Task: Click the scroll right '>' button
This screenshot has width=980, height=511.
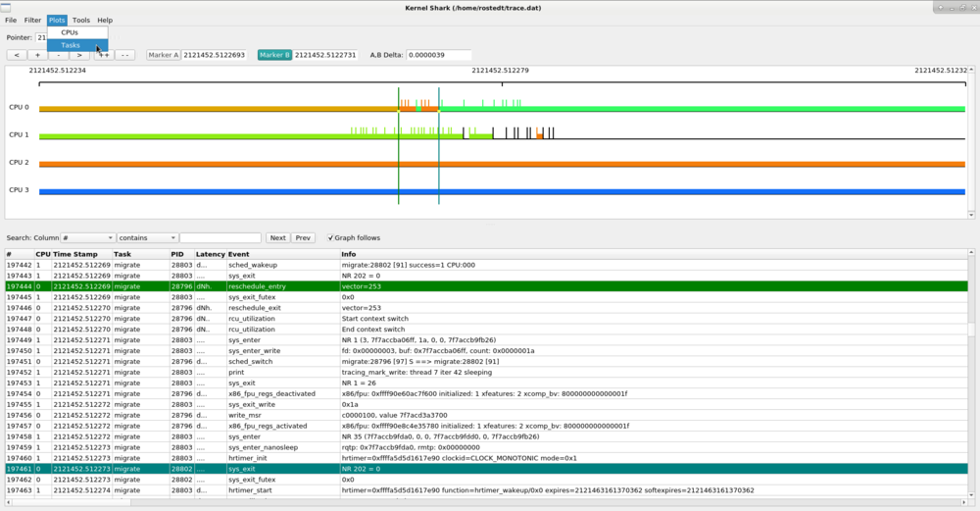Action: pyautogui.click(x=79, y=55)
